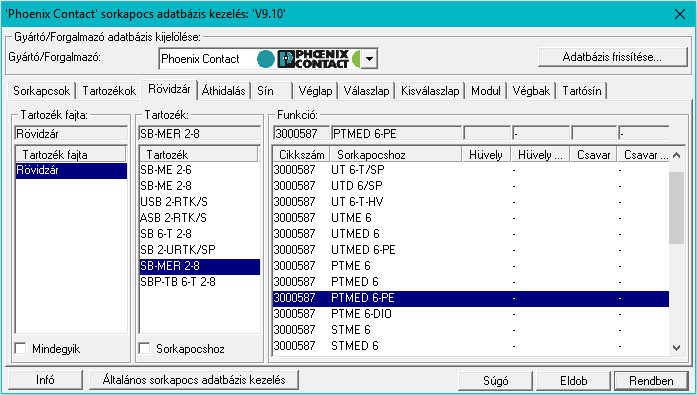Click the Hüvely column header

click(486, 155)
